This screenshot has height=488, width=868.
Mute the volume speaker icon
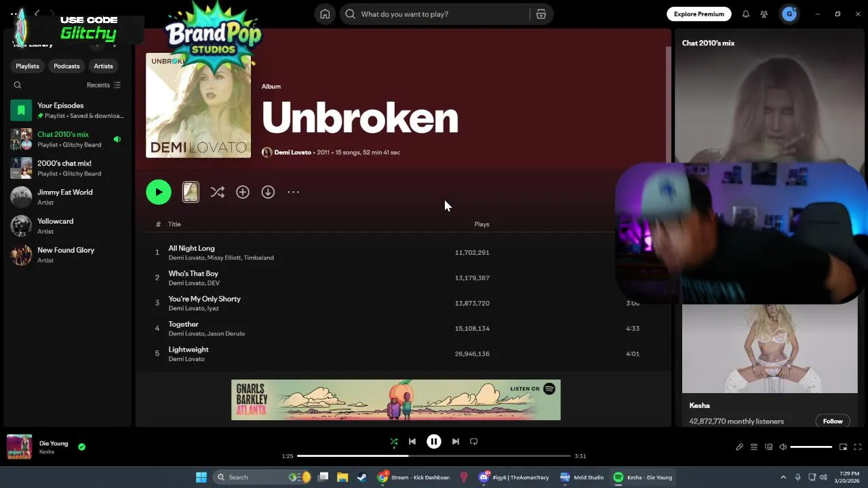point(783,447)
